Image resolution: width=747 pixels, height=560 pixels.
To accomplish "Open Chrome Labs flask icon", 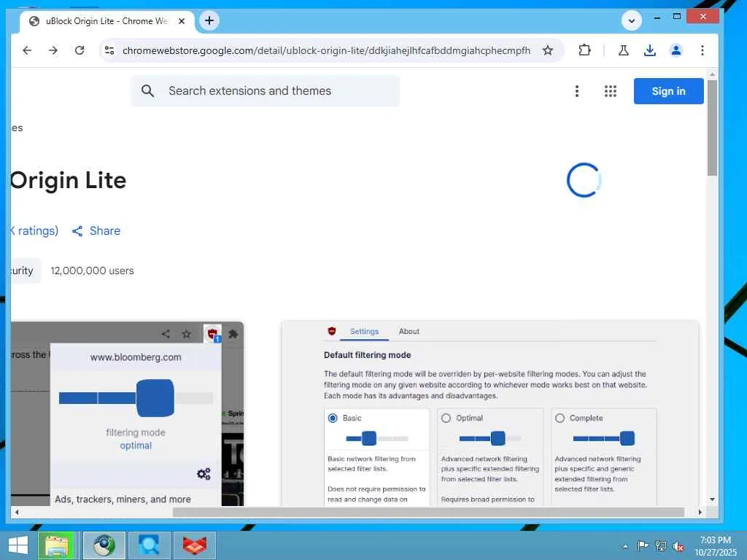I will tap(623, 50).
